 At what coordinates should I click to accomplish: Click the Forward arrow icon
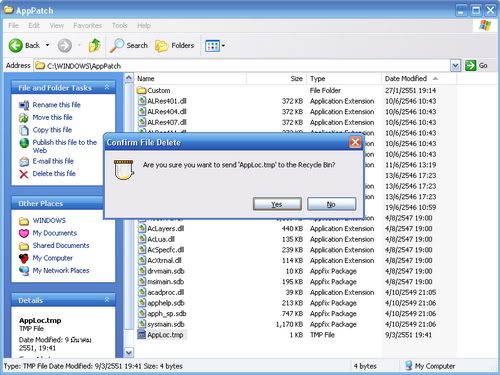64,45
